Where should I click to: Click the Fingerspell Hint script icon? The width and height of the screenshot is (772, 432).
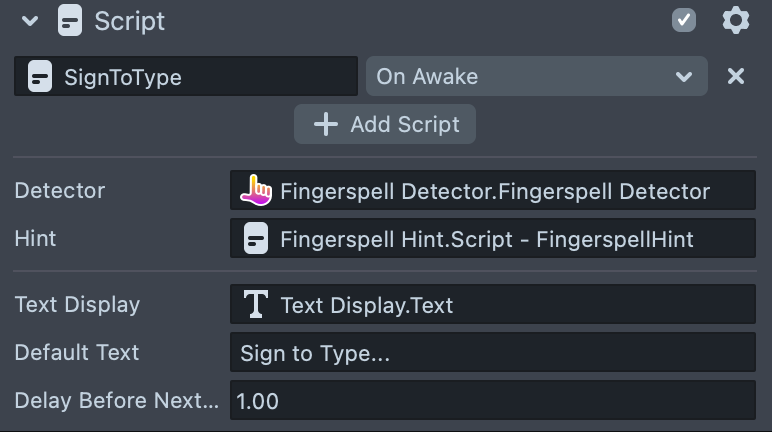pyautogui.click(x=257, y=238)
